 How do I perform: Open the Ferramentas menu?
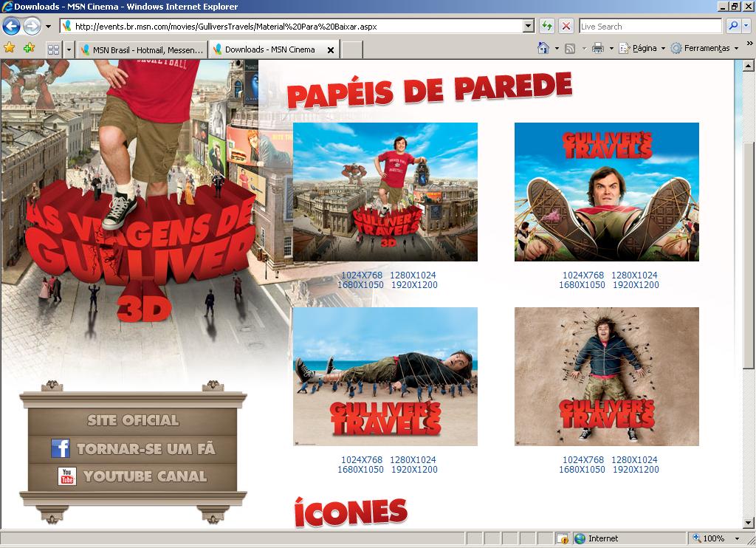coord(704,48)
